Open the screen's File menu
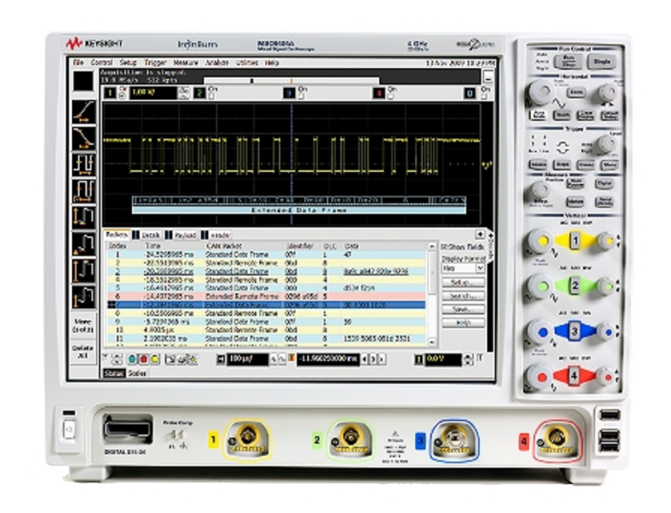The width and height of the screenshot is (671, 513). pos(78,63)
